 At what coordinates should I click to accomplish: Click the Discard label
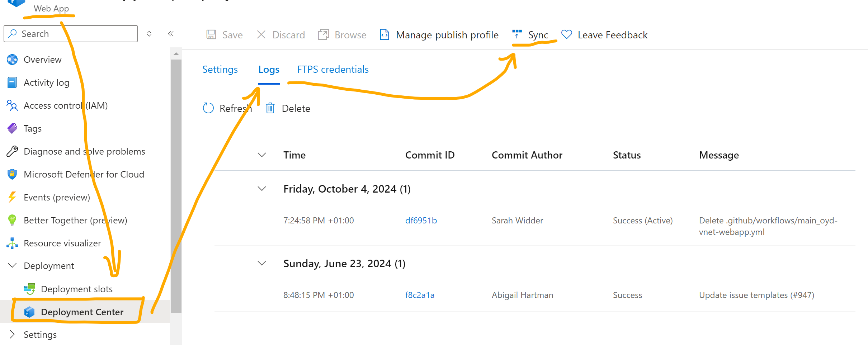pos(289,35)
